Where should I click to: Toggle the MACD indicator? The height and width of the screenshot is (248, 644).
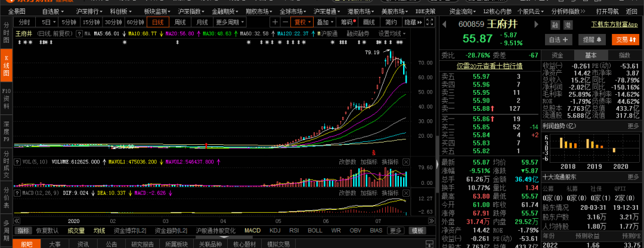(252, 231)
